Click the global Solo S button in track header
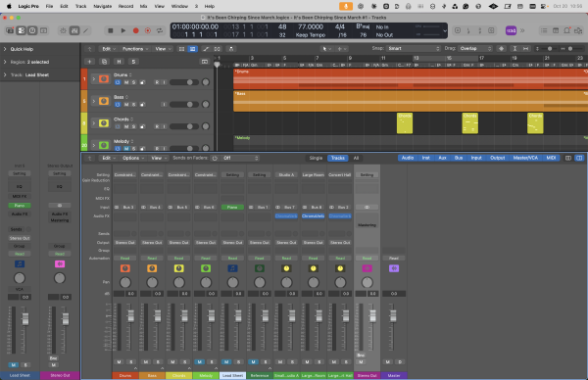The image size is (588, 380). 133,62
